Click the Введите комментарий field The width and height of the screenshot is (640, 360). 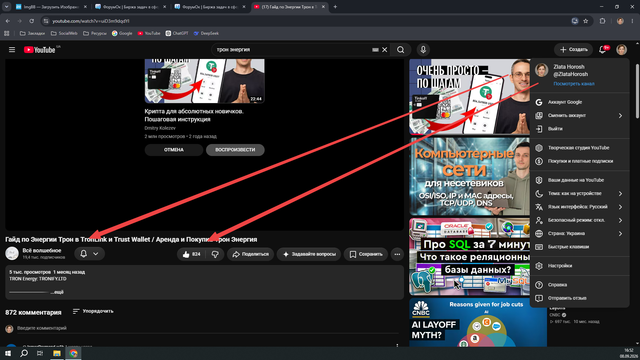click(208, 328)
